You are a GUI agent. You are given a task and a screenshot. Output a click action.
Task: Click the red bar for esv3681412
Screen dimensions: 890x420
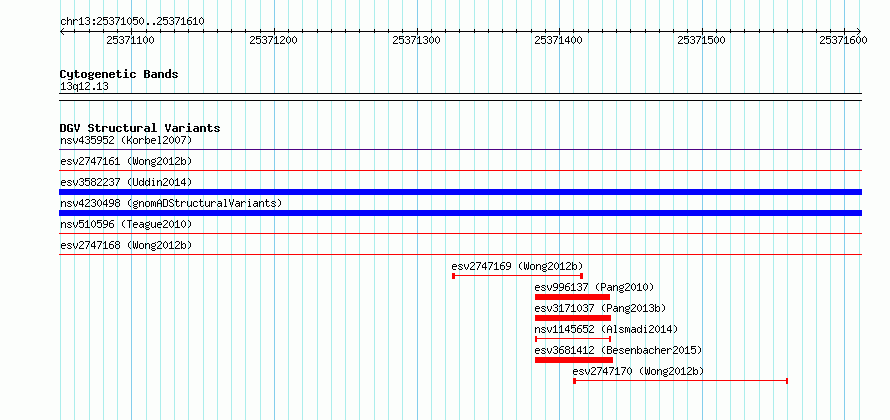574,360
